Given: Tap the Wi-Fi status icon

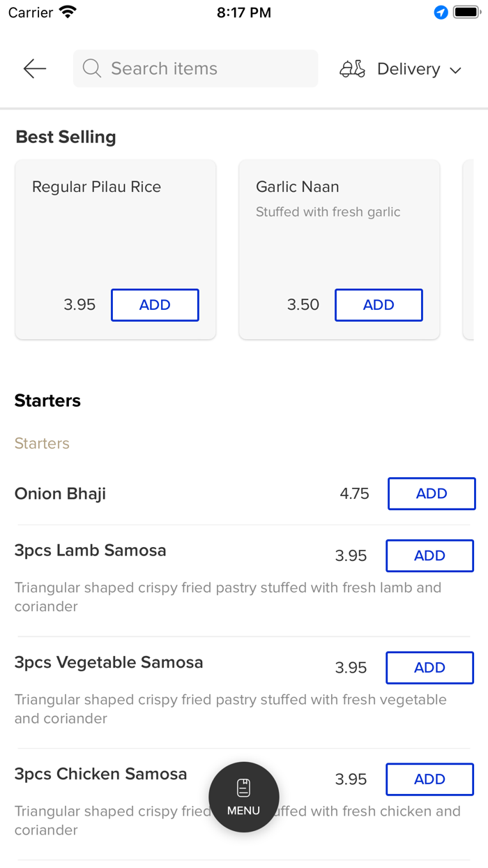Looking at the screenshot, I should pos(68,13).
